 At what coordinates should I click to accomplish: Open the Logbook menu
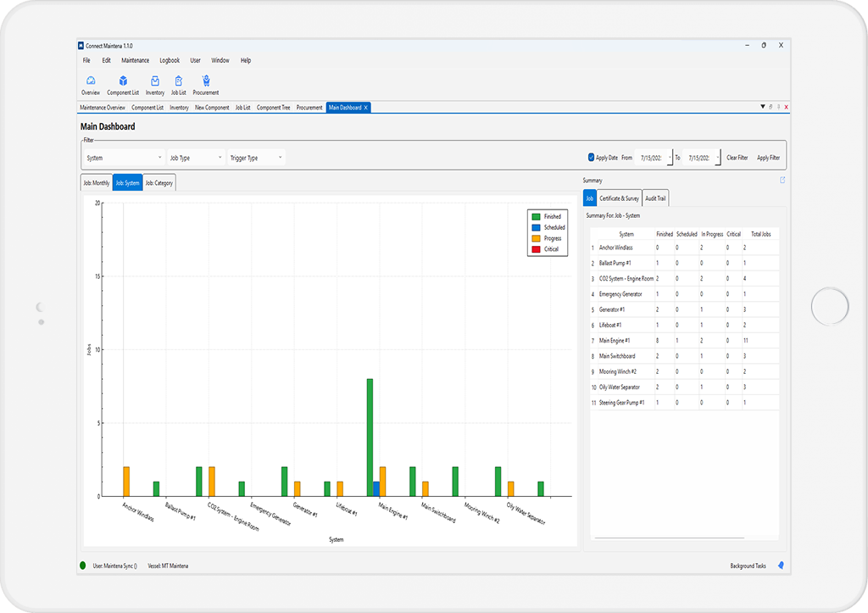point(170,60)
